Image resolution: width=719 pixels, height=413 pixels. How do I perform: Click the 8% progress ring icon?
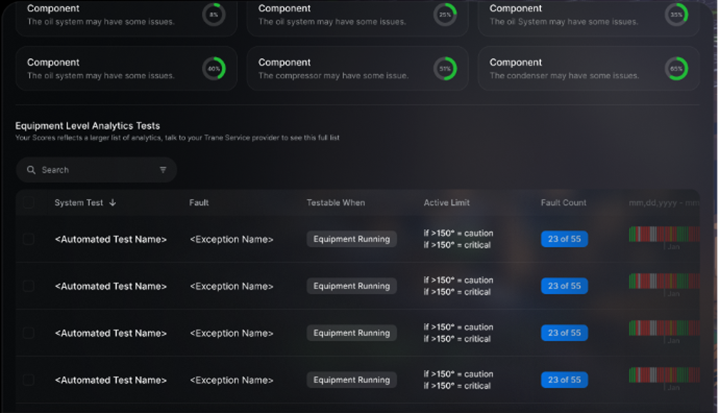tap(214, 15)
